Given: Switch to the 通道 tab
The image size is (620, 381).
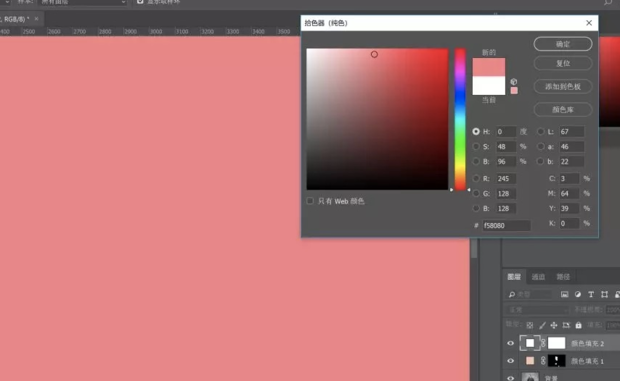Looking at the screenshot, I should pos(538,277).
